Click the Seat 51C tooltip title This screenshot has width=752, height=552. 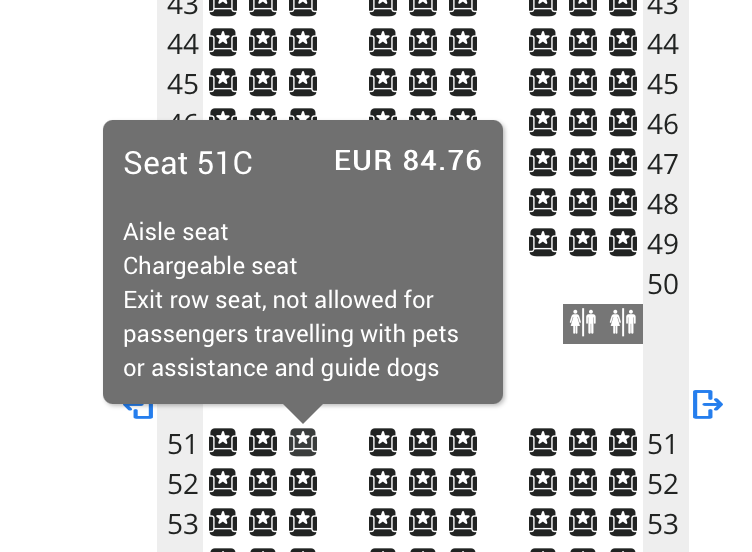[x=188, y=163]
